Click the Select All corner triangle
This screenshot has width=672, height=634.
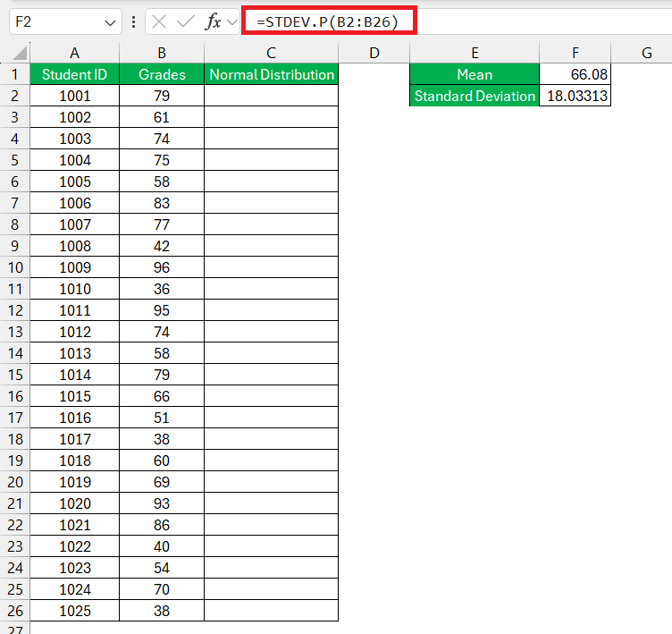(x=20, y=54)
